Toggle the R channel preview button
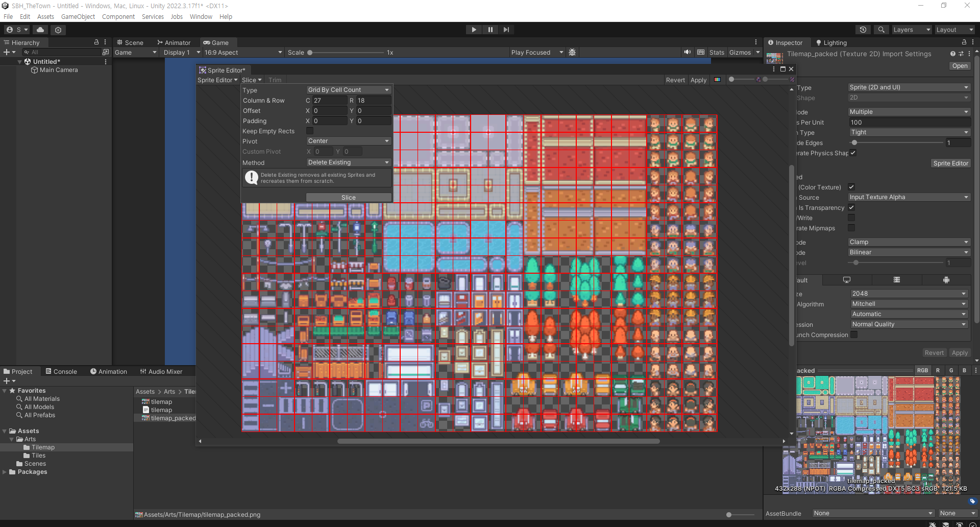This screenshot has width=980, height=527. pyautogui.click(x=938, y=370)
